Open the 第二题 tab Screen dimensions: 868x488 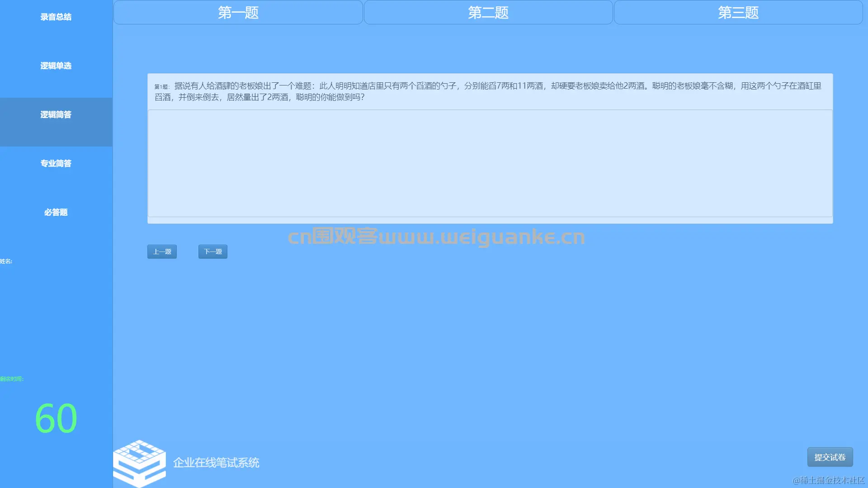[488, 12]
